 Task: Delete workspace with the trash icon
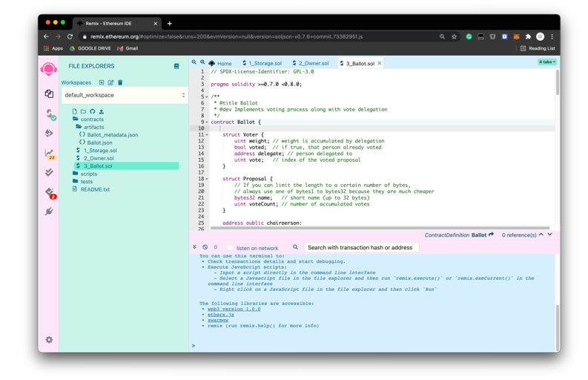[120, 82]
